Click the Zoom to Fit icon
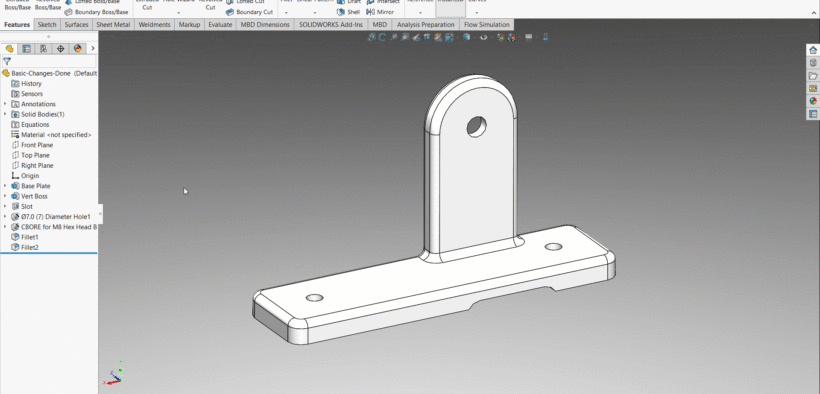 pyautogui.click(x=372, y=37)
